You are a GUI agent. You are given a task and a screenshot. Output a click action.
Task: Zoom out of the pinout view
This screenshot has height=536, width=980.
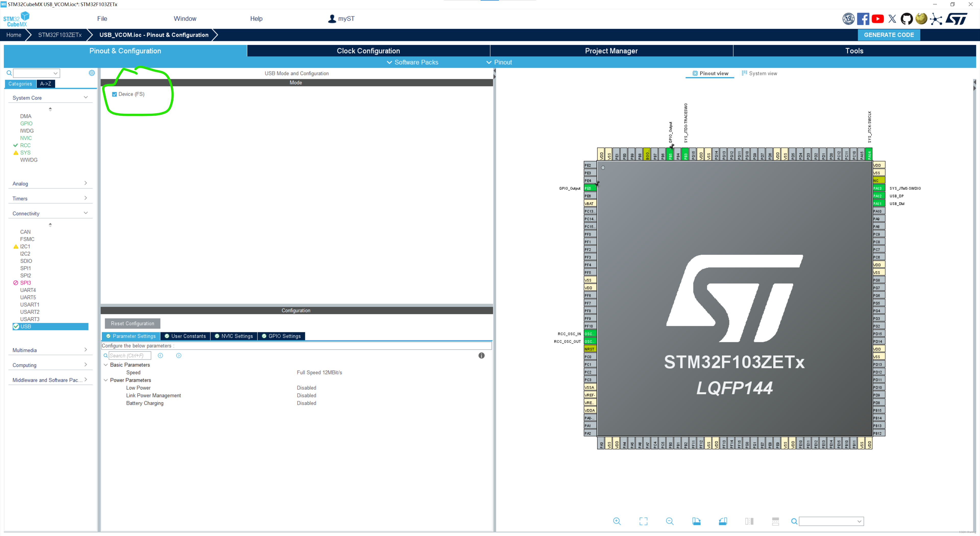pyautogui.click(x=670, y=521)
